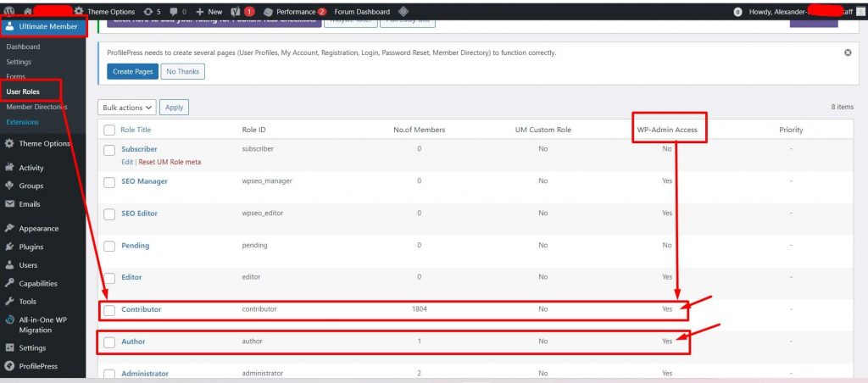
Task: Open Ultimate Member Settings submenu item
Action: coord(19,62)
